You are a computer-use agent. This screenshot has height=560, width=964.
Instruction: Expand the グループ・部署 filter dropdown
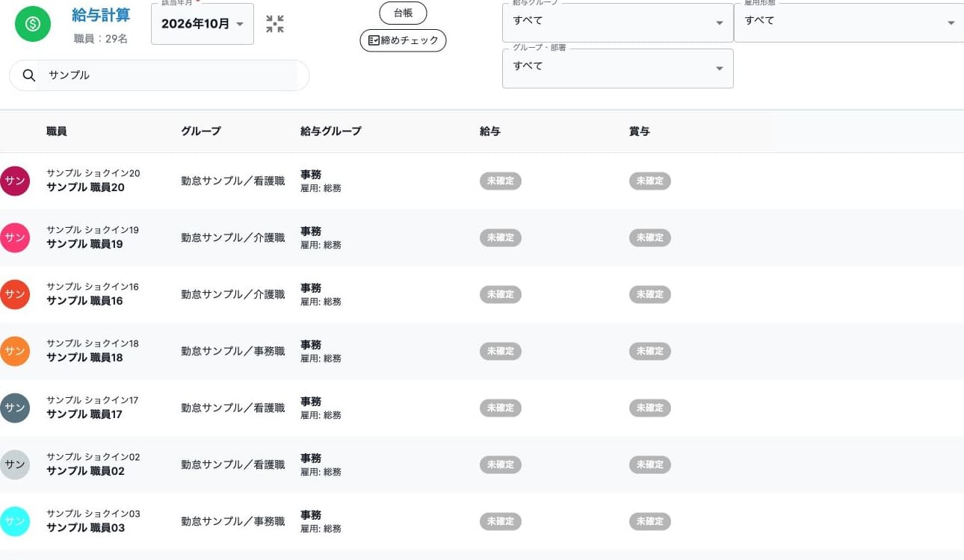pos(617,68)
